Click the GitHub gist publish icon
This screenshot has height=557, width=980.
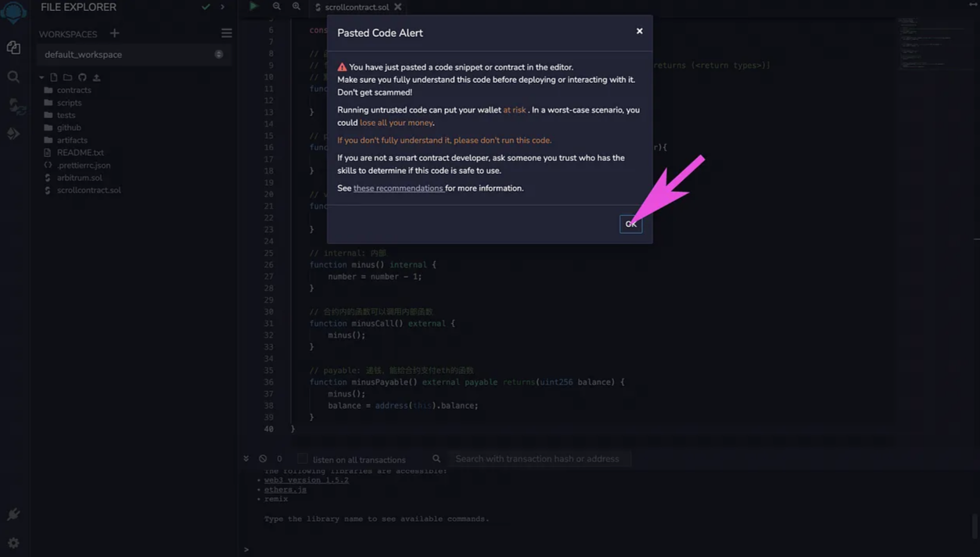(x=82, y=77)
